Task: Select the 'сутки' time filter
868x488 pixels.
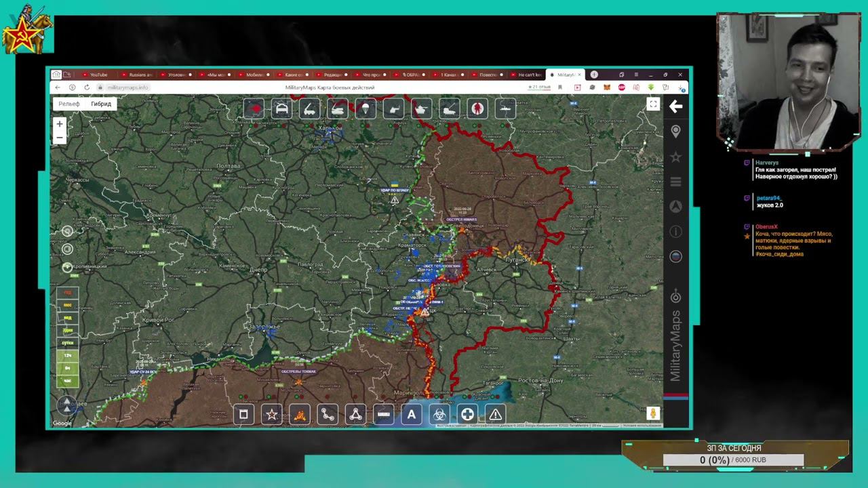Action: pos(68,343)
